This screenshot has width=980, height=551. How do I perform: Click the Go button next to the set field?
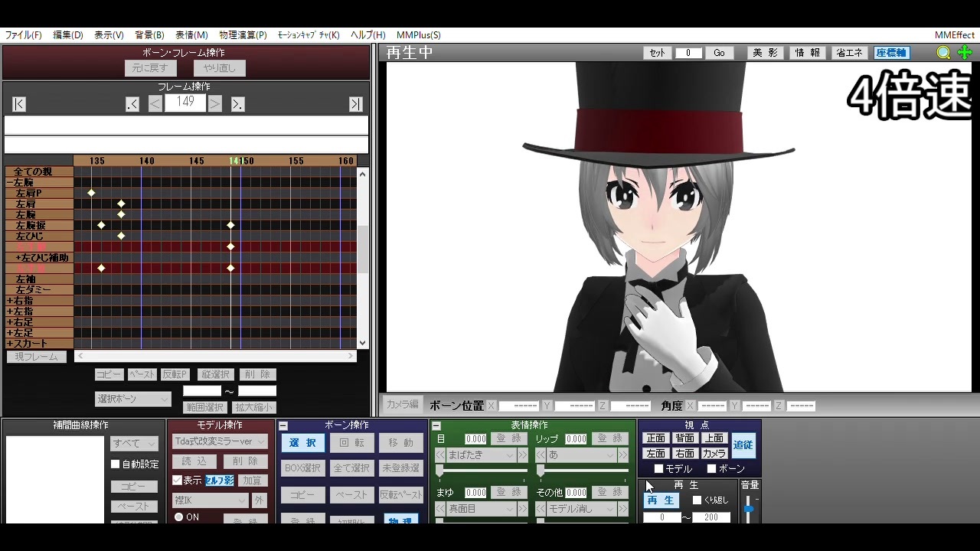pos(719,52)
